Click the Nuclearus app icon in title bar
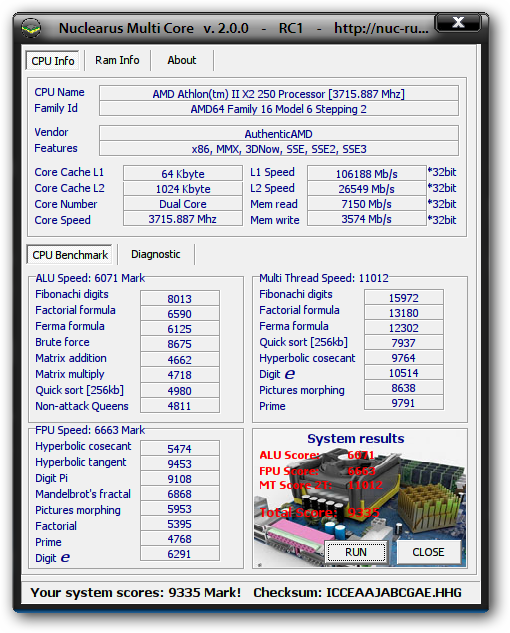 pos(31,28)
